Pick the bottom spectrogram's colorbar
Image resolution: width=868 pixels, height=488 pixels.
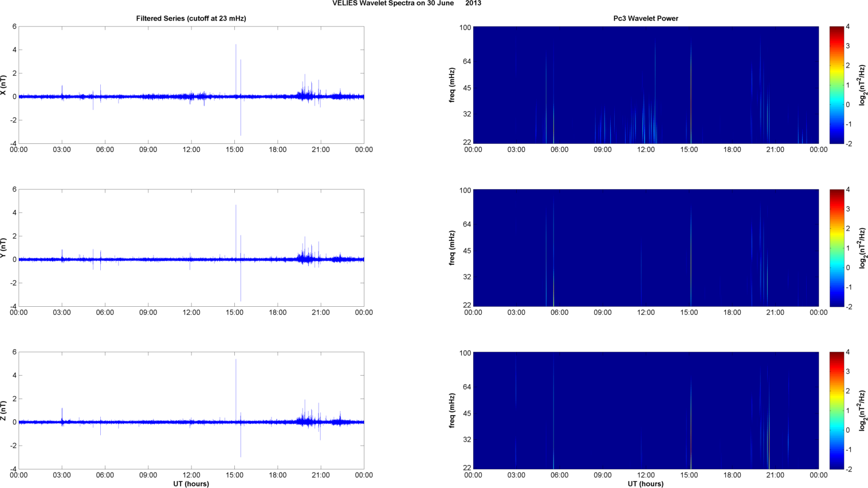tap(836, 411)
